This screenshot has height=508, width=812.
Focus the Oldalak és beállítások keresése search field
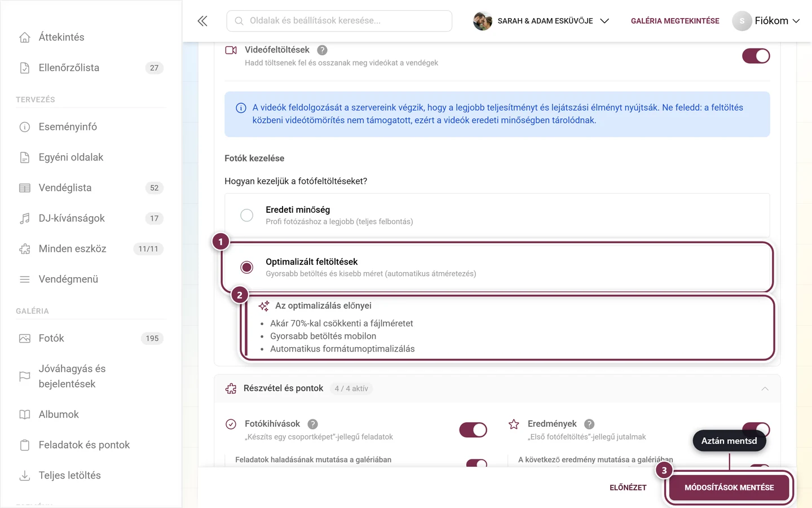click(x=339, y=21)
